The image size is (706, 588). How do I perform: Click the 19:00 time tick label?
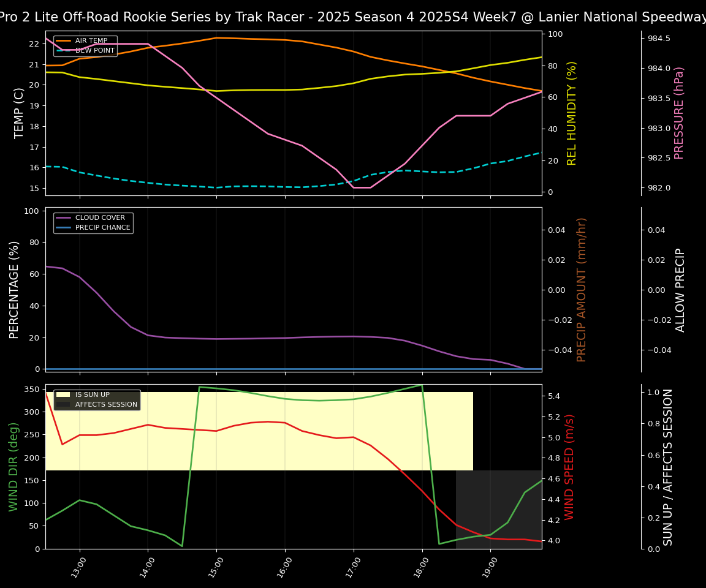(x=488, y=568)
